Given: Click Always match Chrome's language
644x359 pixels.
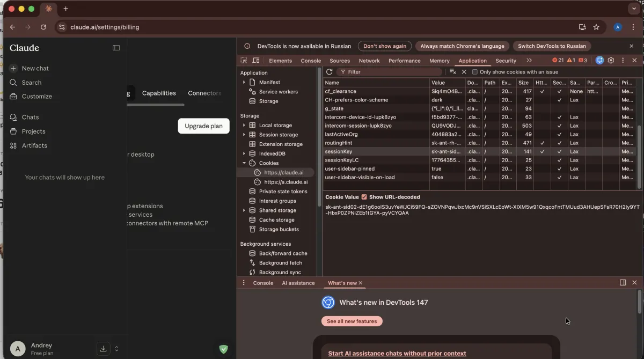Looking at the screenshot, I should [x=462, y=46].
